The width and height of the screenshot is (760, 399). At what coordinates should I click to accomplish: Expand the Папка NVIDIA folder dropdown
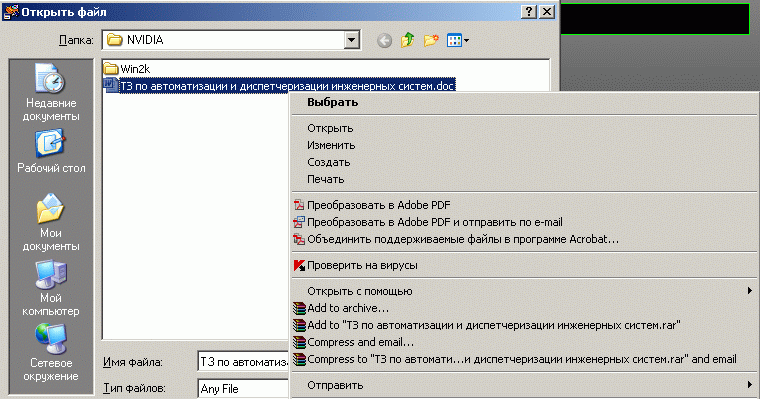pos(352,40)
